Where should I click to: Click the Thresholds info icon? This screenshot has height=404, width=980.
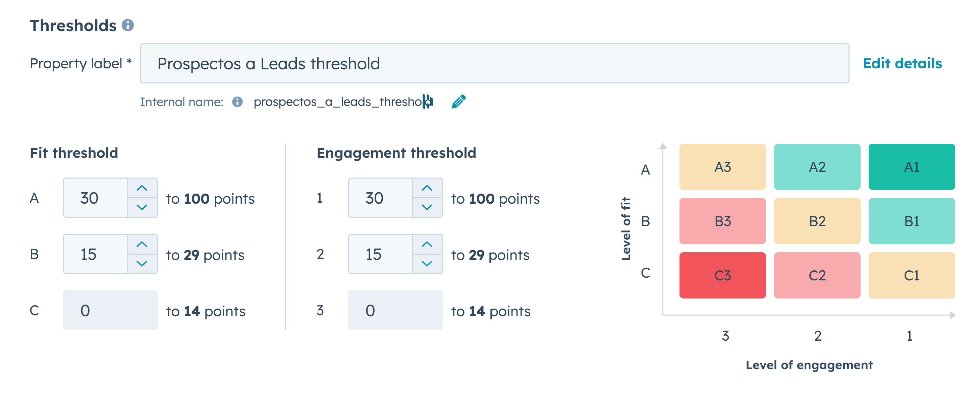click(x=128, y=25)
